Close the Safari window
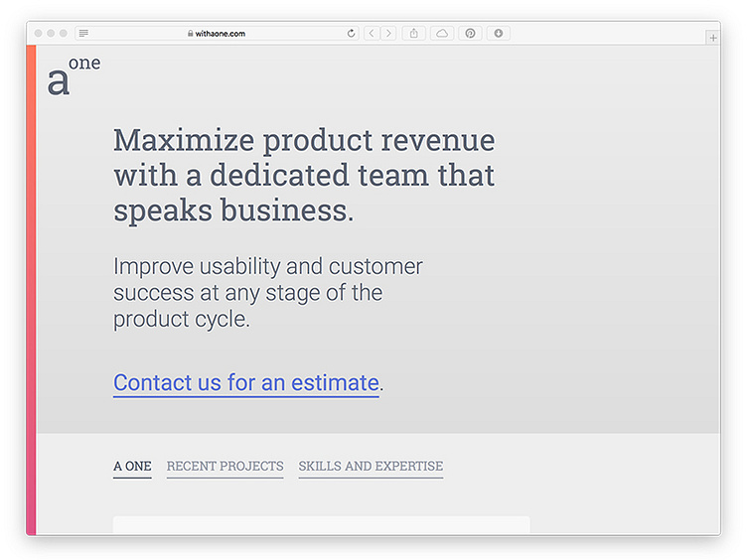Screen dimensions: 747x560 click(39, 34)
